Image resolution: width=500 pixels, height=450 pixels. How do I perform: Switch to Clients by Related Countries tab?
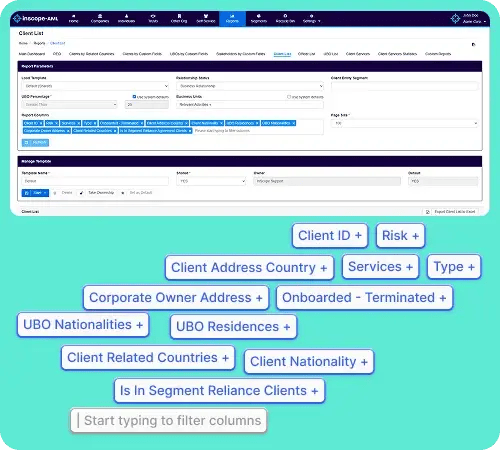click(x=91, y=54)
